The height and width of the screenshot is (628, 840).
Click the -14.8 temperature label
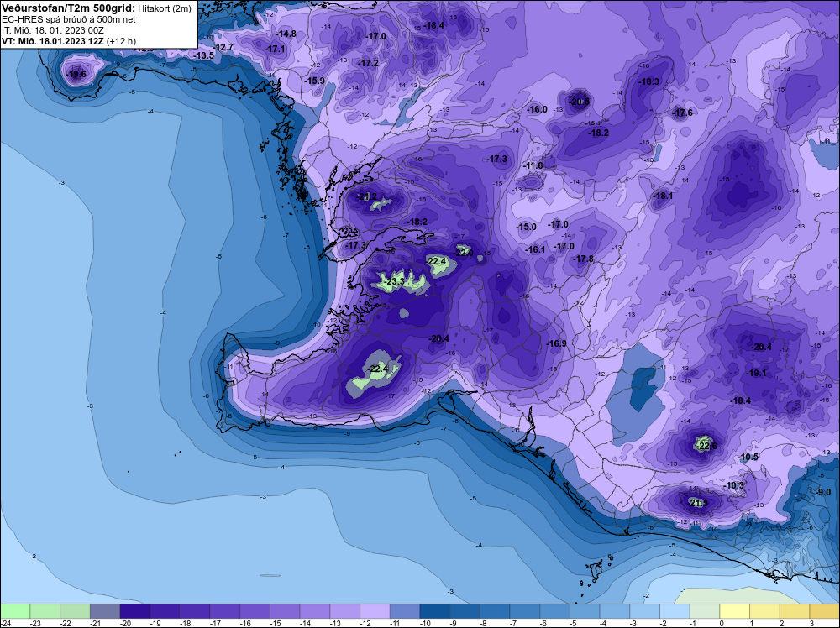(x=286, y=34)
